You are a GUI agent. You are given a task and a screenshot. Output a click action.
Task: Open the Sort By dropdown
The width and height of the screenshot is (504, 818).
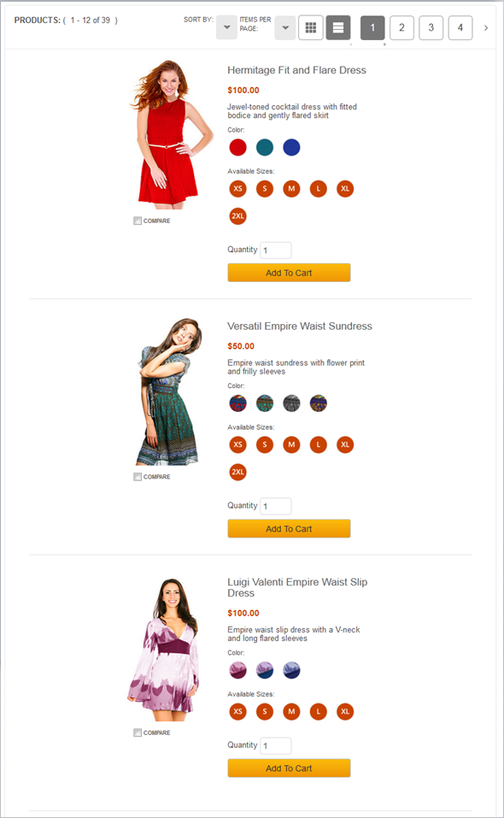pos(226,27)
